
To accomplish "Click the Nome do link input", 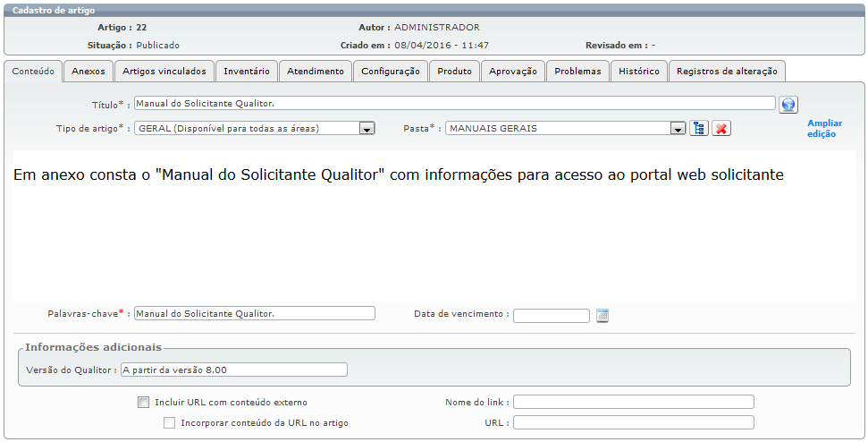I will pos(633,402).
